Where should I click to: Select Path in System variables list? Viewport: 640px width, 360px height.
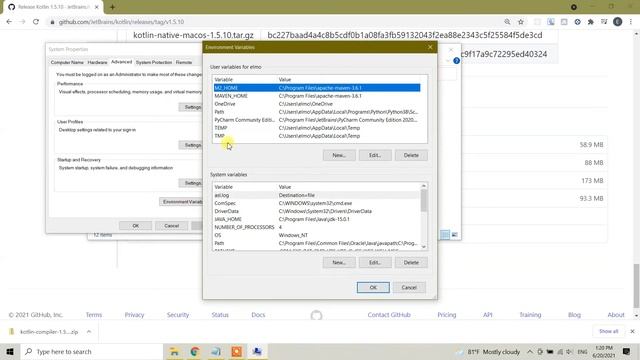click(317, 243)
